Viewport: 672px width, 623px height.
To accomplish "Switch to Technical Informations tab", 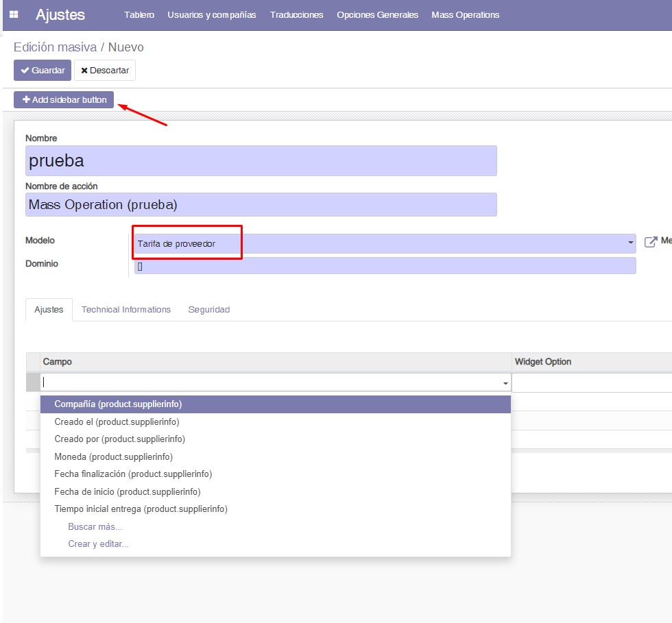I will coord(126,310).
